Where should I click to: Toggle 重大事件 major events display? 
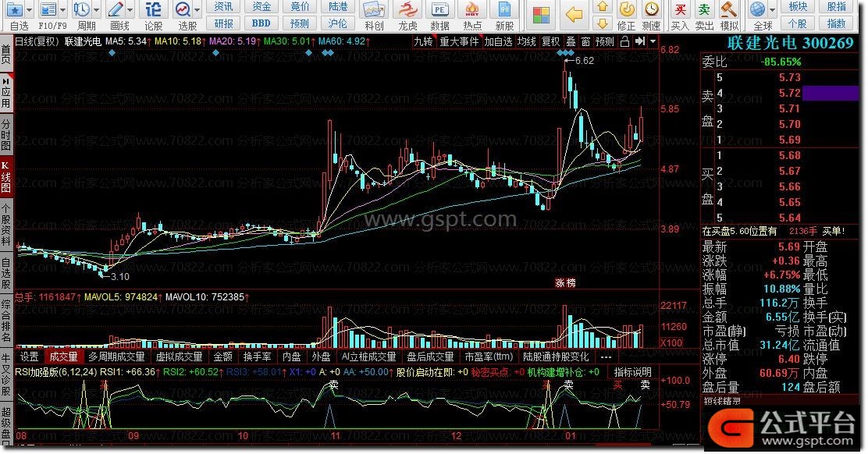click(x=459, y=41)
